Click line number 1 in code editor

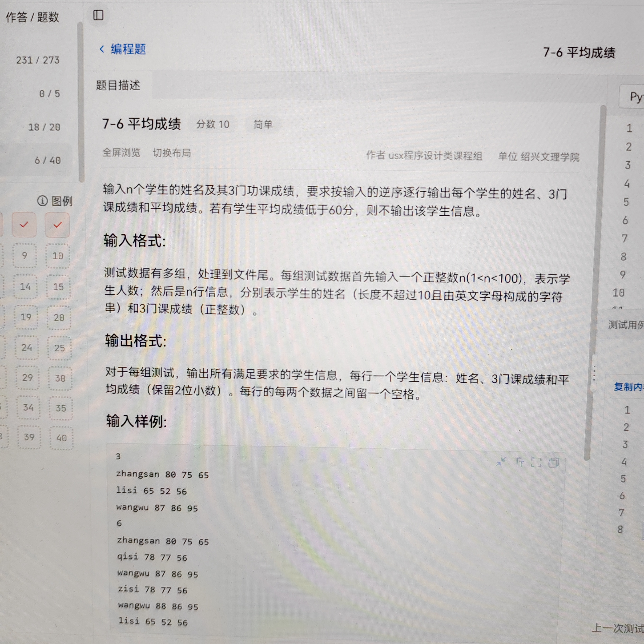click(629, 128)
